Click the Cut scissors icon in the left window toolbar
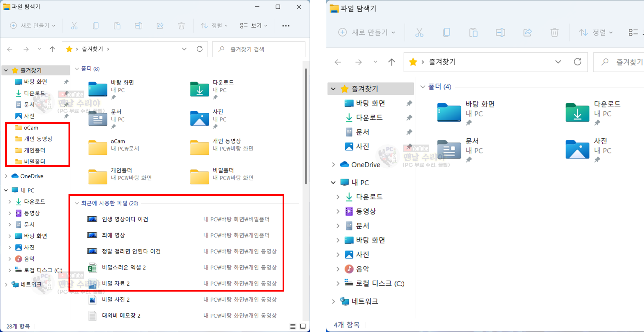Viewport: 644px width, 332px height. (x=74, y=26)
